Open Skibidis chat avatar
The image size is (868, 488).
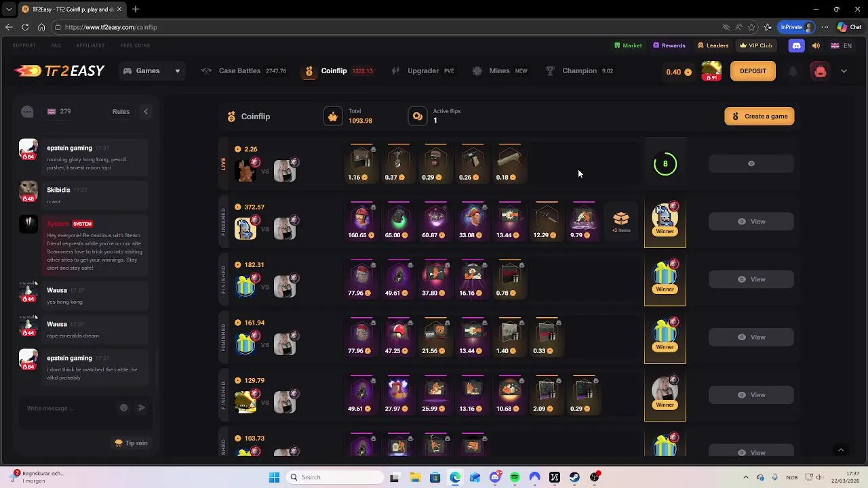click(28, 192)
